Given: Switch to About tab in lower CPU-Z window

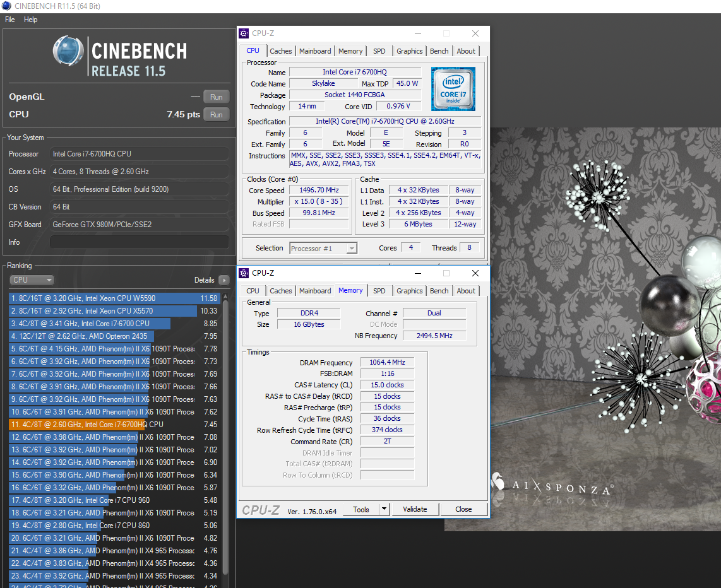Looking at the screenshot, I should pyautogui.click(x=466, y=291).
